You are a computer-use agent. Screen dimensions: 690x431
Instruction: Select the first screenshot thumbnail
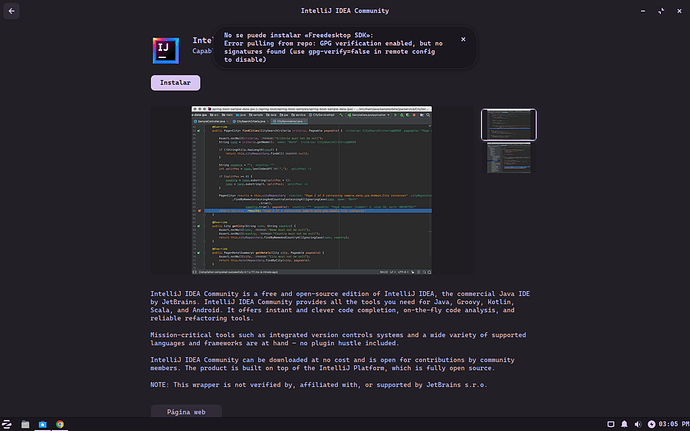(509, 125)
